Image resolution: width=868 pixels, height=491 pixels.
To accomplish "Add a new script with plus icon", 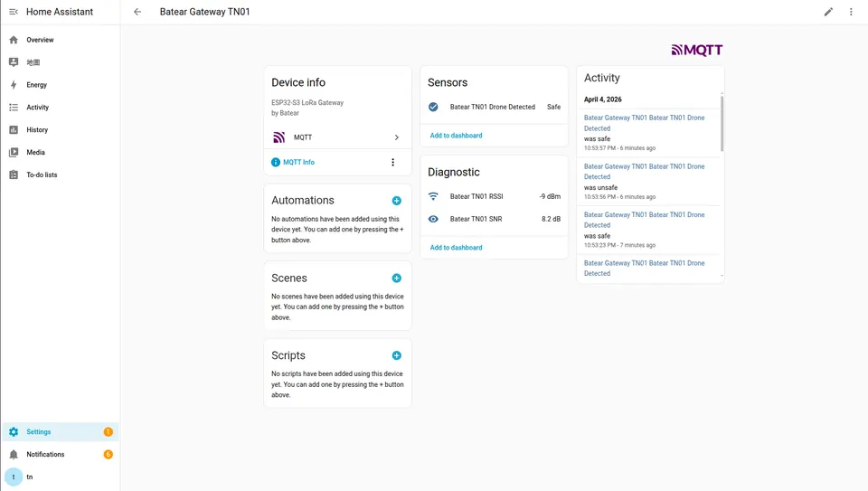I will (x=396, y=355).
